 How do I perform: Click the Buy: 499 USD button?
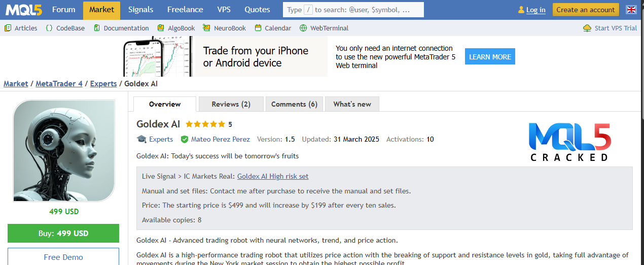[63, 234]
